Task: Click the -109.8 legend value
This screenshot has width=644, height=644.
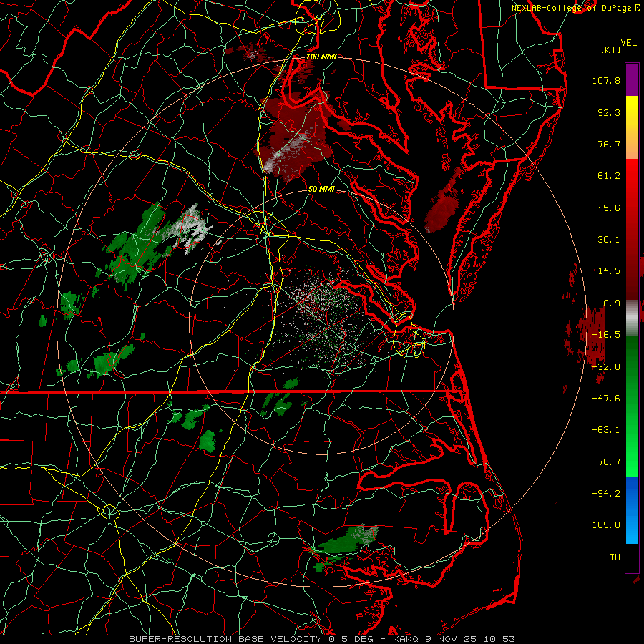Action: point(603,525)
